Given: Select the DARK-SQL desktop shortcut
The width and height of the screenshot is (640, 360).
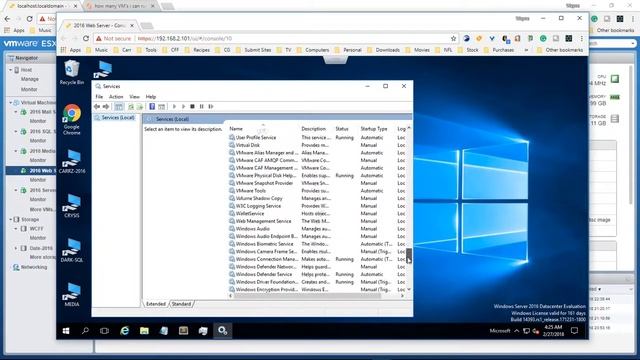Looking at the screenshot, I should (72, 251).
